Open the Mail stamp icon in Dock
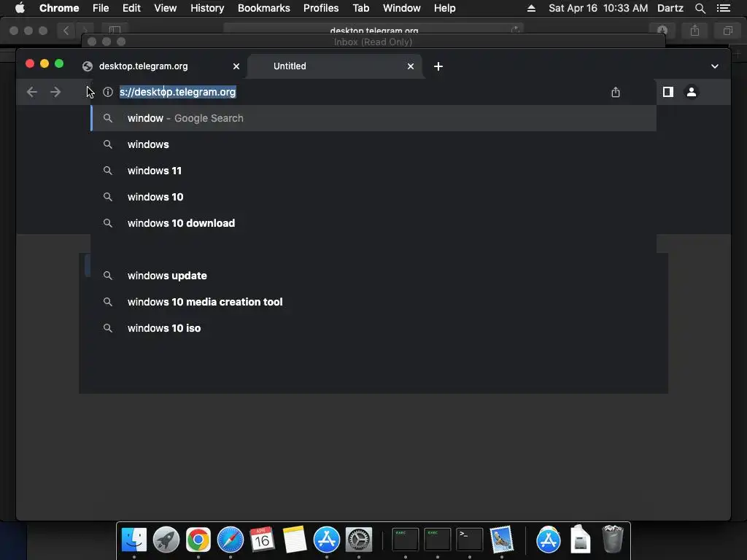The width and height of the screenshot is (747, 560). pyautogui.click(x=502, y=540)
